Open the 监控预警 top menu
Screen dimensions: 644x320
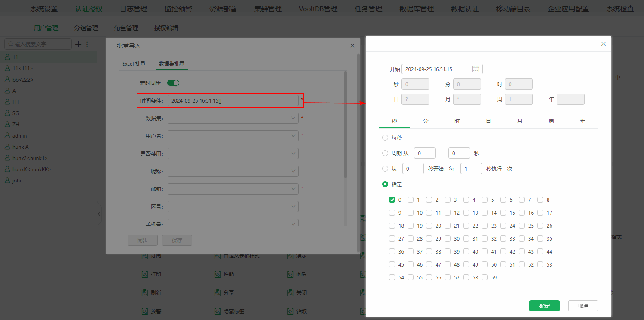(178, 9)
